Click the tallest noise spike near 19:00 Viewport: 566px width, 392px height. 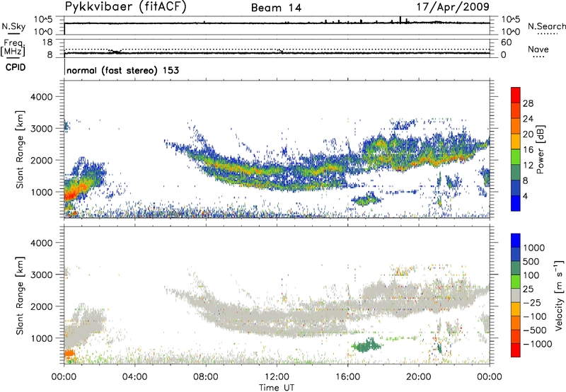[400, 20]
